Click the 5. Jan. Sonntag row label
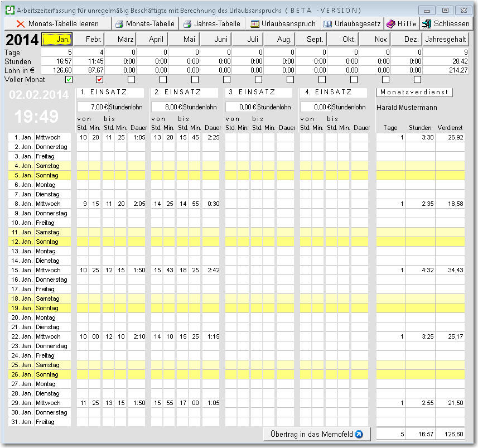 40,175
